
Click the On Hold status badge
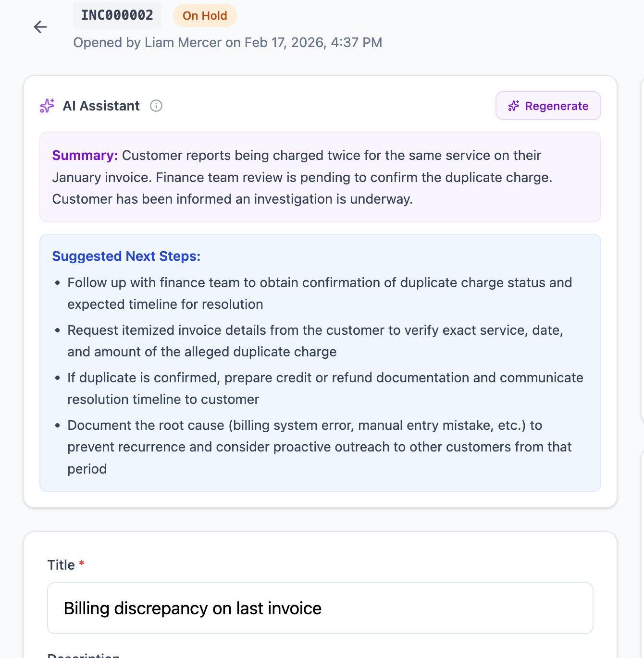[205, 15]
